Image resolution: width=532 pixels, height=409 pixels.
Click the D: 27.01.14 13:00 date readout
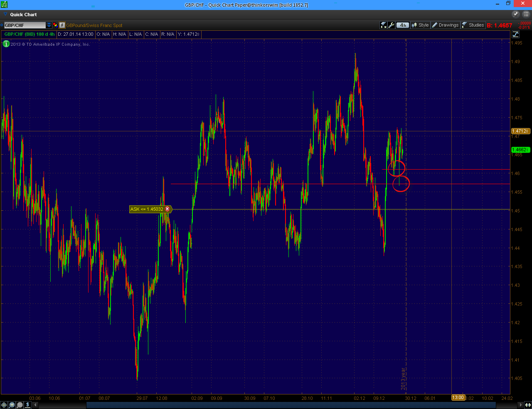tap(76, 34)
